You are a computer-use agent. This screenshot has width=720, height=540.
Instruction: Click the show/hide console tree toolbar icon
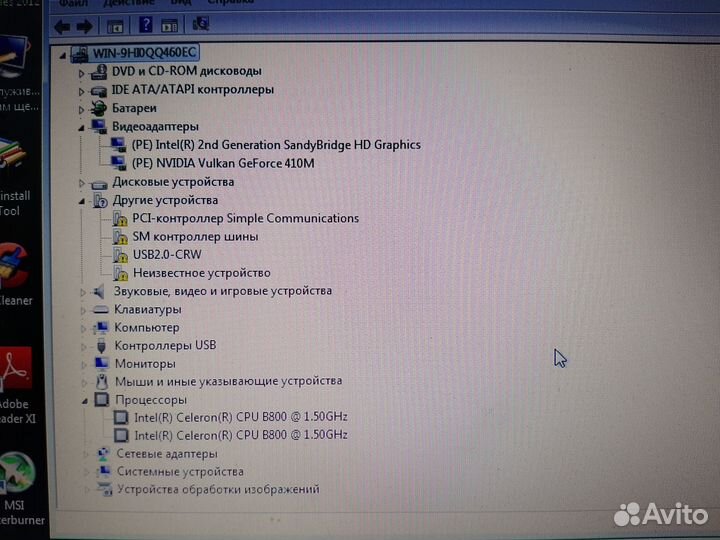115,26
